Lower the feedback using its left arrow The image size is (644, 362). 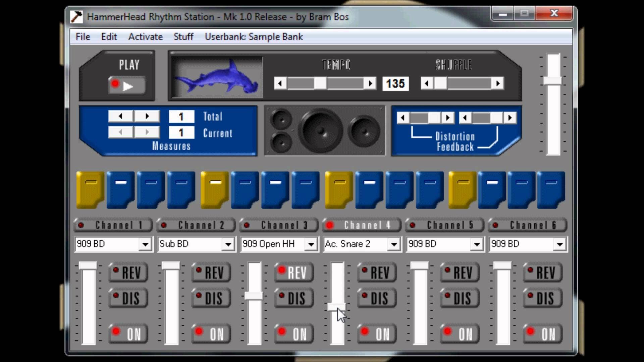point(465,118)
